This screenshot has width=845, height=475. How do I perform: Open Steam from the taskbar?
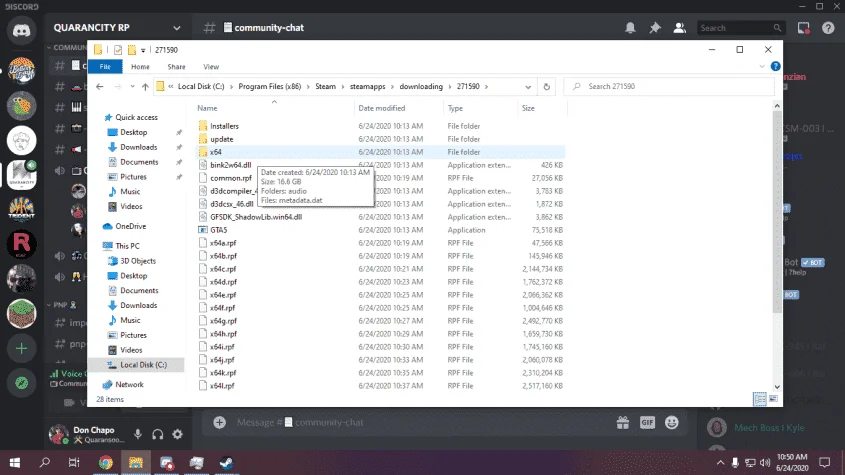[226, 463]
